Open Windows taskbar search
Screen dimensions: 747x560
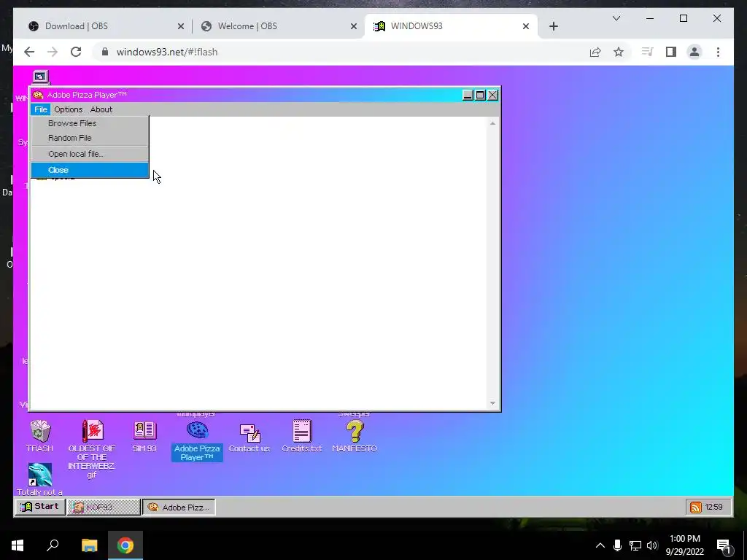pos(53,545)
